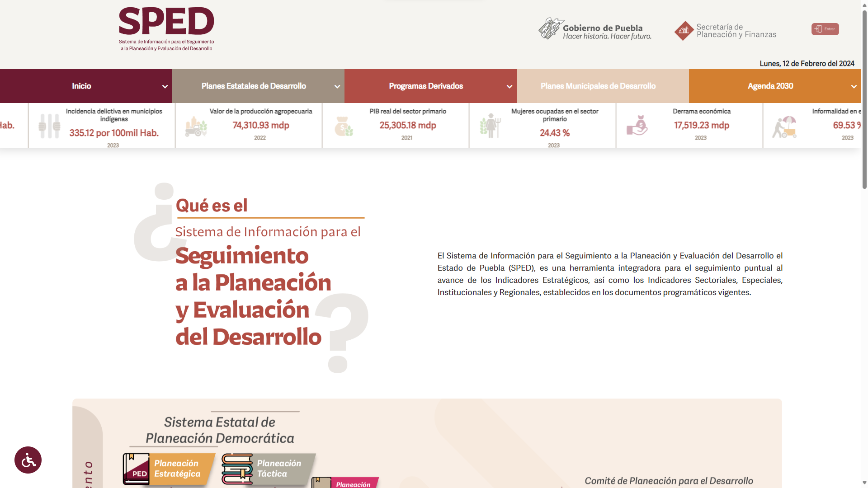
Task: Open the accessibility wheelchair widget
Action: pyautogui.click(x=28, y=460)
